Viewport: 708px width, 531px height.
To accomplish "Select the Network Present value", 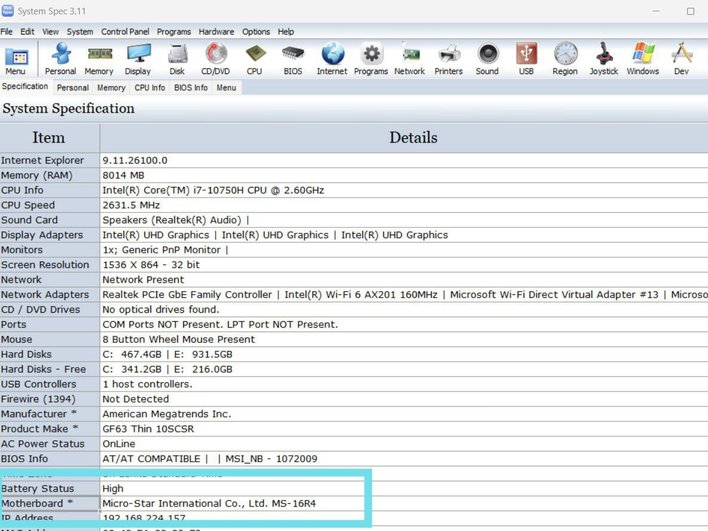I will click(143, 279).
